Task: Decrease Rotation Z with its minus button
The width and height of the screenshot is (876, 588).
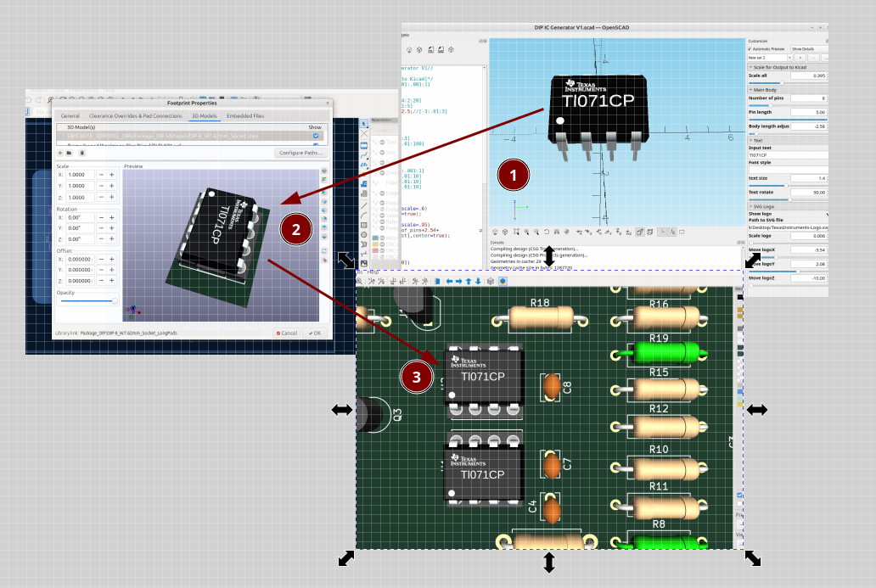Action: 101,239
